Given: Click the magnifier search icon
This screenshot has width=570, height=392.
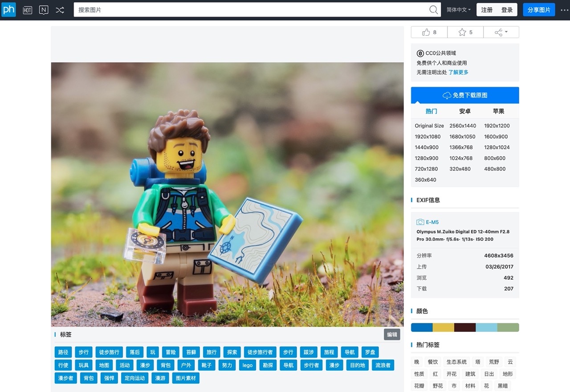Looking at the screenshot, I should click(x=433, y=9).
